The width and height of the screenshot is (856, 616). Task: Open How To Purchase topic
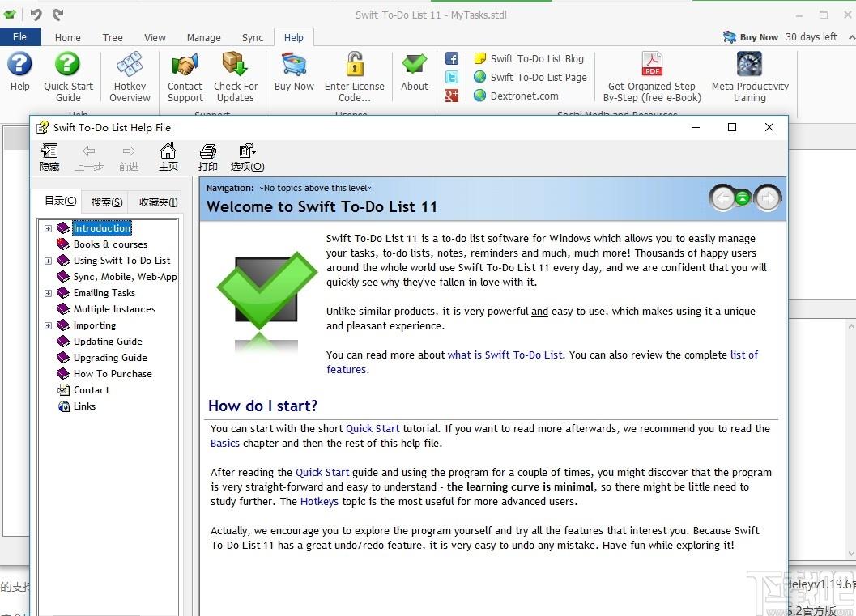[113, 374]
